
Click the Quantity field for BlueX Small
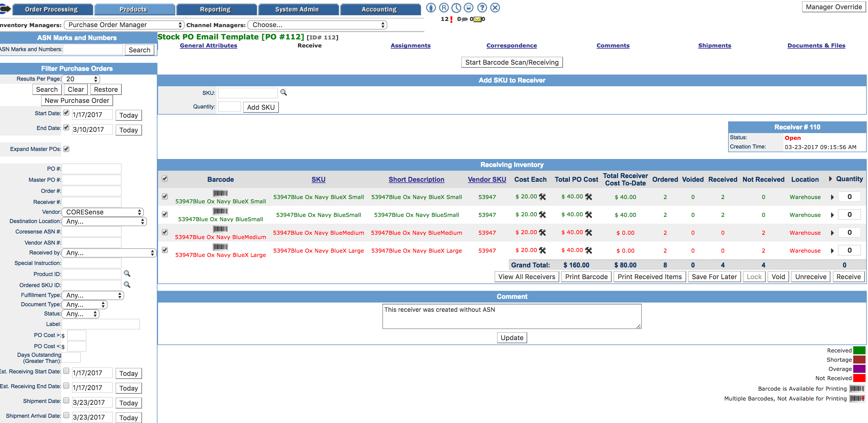pyautogui.click(x=849, y=197)
